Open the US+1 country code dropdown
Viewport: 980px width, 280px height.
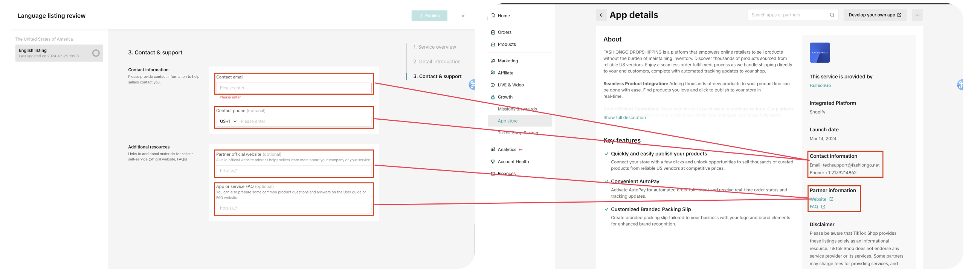point(228,121)
